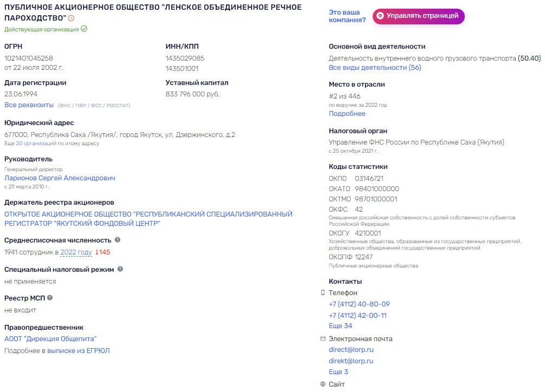545x392 pixels.
Task: Click от 22 июля 2002 г. date text
Action: (x=34, y=68)
